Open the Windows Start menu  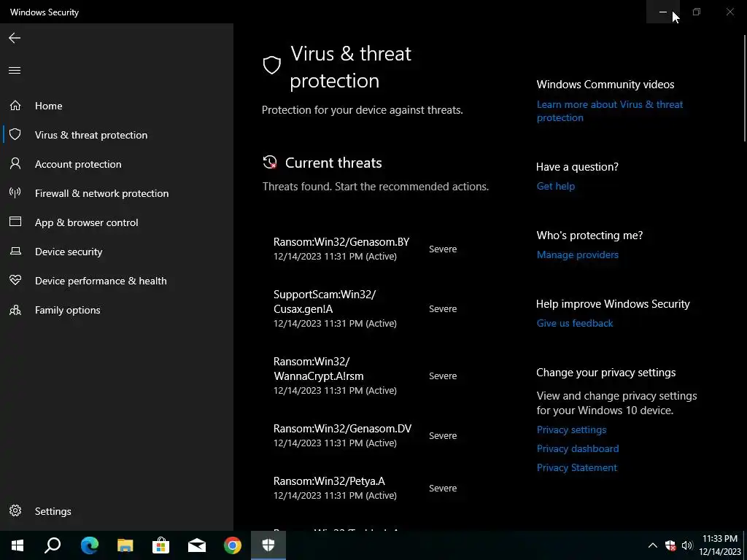[18, 545]
